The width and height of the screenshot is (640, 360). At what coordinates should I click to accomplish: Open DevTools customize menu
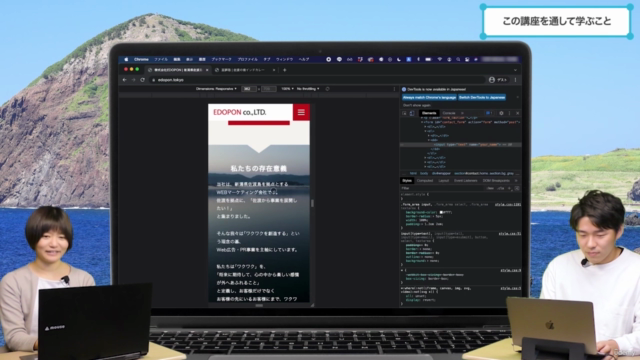coord(509,113)
